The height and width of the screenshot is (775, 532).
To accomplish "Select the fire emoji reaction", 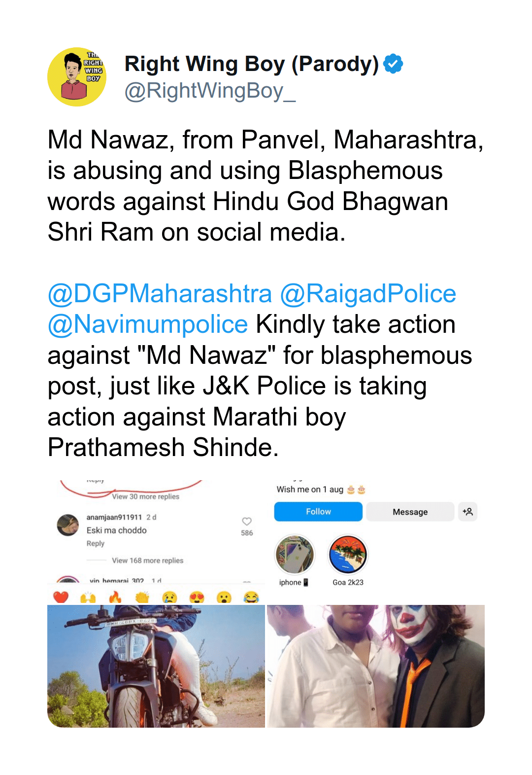I will (x=115, y=598).
